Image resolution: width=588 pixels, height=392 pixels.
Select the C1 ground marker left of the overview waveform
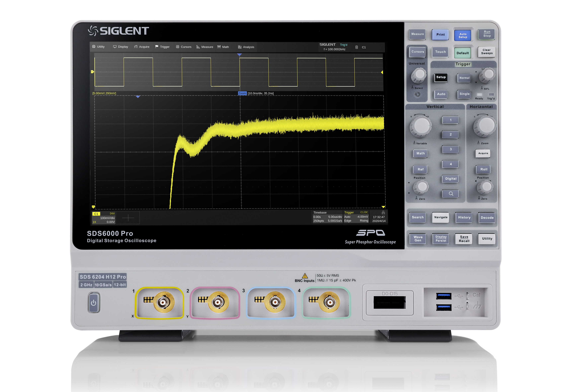pyautogui.click(x=92, y=72)
